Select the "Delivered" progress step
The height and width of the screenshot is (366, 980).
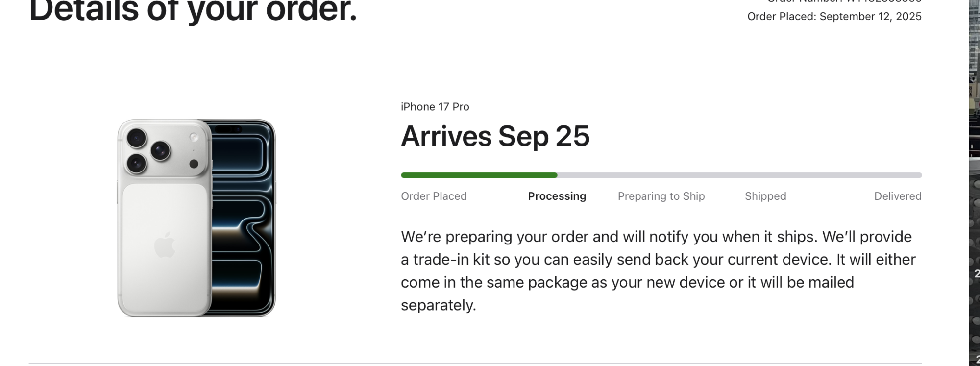[898, 196]
